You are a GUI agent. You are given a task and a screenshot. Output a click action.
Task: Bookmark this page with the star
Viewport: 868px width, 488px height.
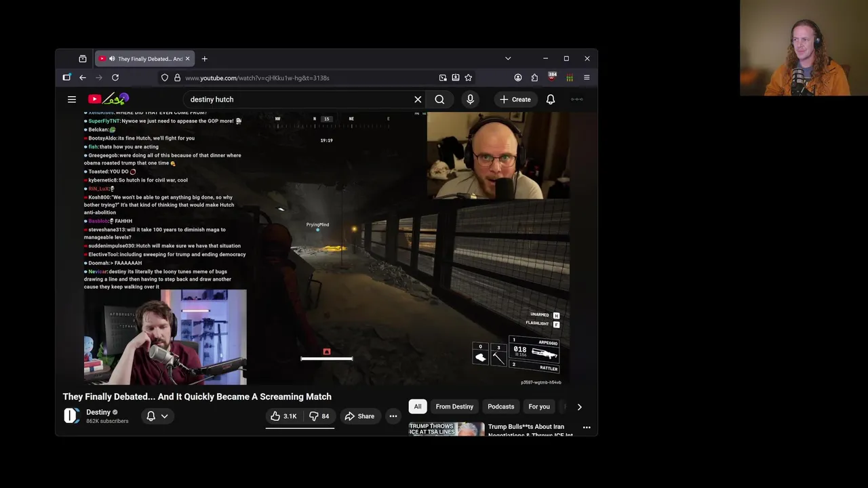click(468, 78)
